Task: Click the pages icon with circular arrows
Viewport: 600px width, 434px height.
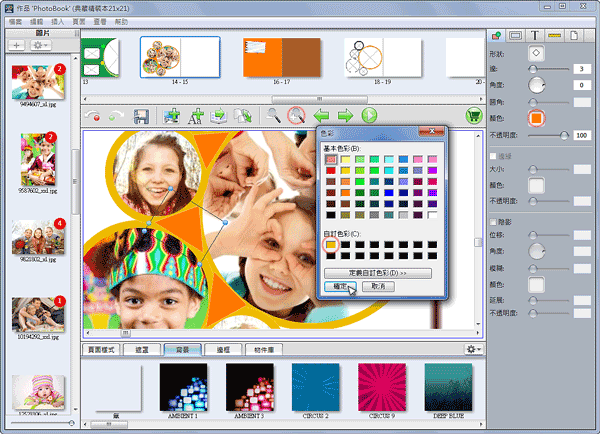Action: [x=243, y=116]
